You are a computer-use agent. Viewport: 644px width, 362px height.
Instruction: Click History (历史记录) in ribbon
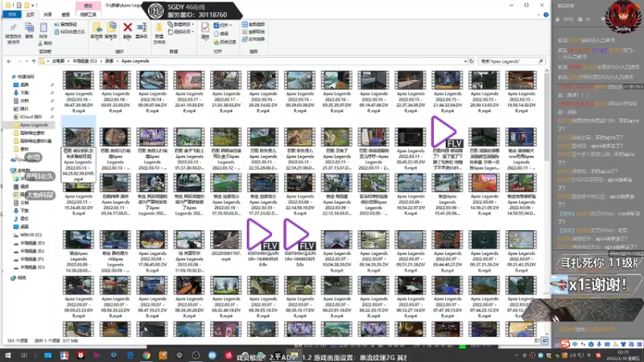point(225,43)
